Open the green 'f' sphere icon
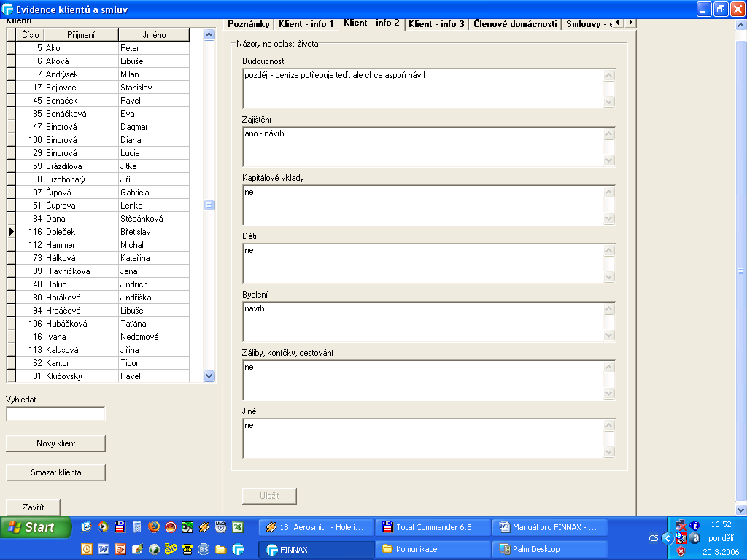 click(x=153, y=549)
